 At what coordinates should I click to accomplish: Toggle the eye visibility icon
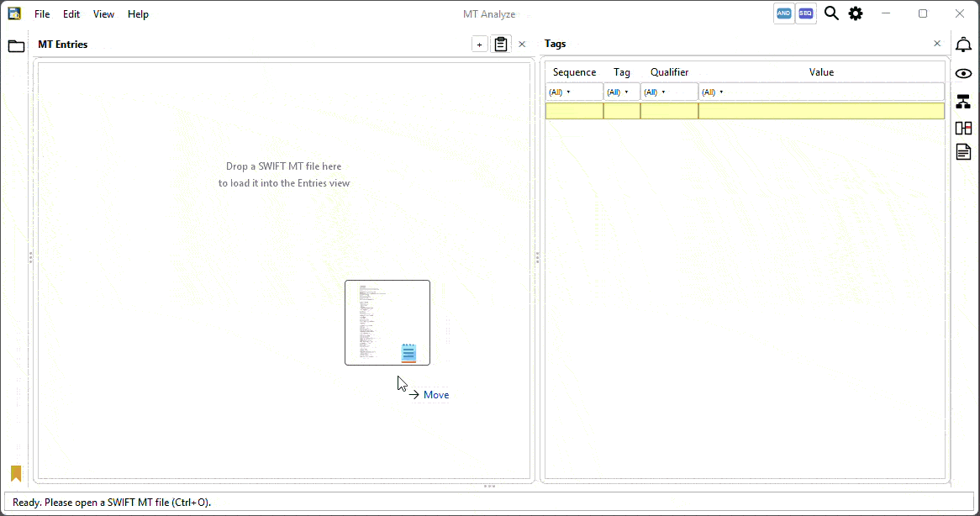pyautogui.click(x=964, y=73)
